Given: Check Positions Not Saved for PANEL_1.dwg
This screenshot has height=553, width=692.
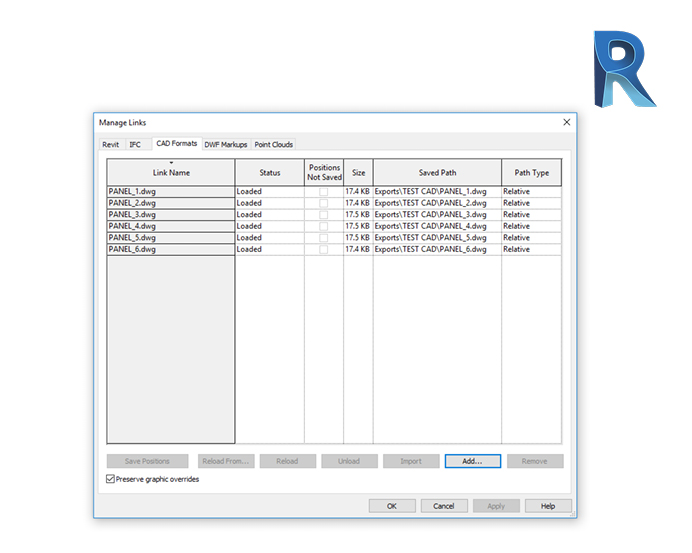Looking at the screenshot, I should point(323,191).
